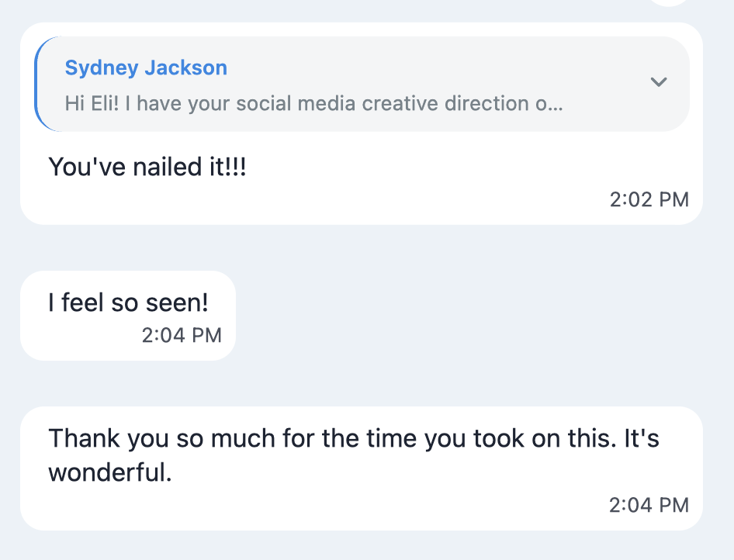The height and width of the screenshot is (560, 734).
Task: Open the quoted "Hi Eli!" preview text
Action: 313,103
